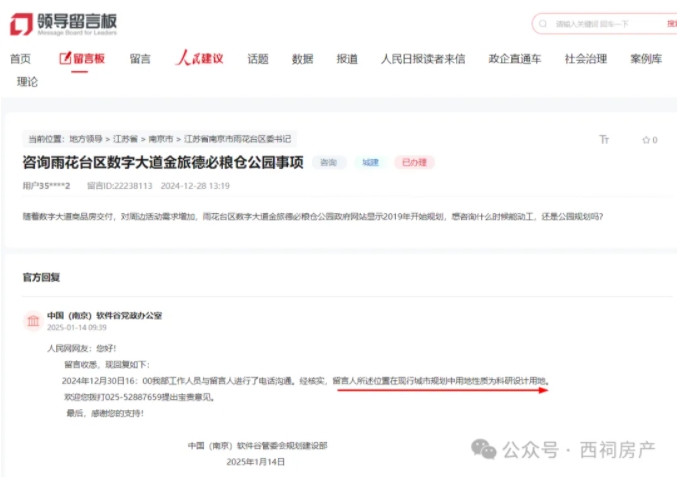Click the 地方领导 breadcrumb link
Screen dimensions: 677x479
(88, 139)
